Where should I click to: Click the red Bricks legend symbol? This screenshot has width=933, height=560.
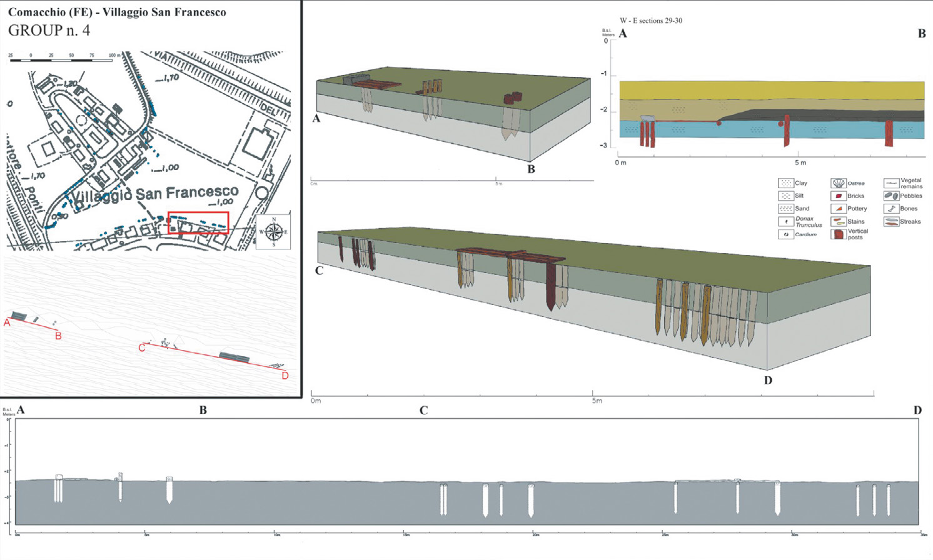click(x=838, y=196)
